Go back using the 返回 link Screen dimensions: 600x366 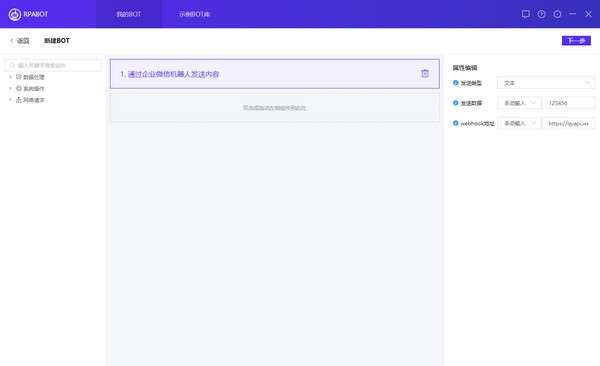coord(20,41)
